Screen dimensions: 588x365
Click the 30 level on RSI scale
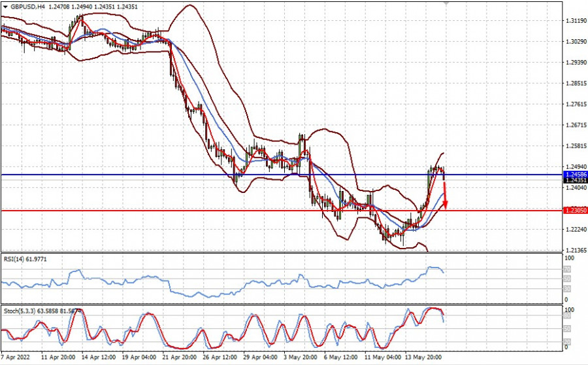click(x=567, y=289)
